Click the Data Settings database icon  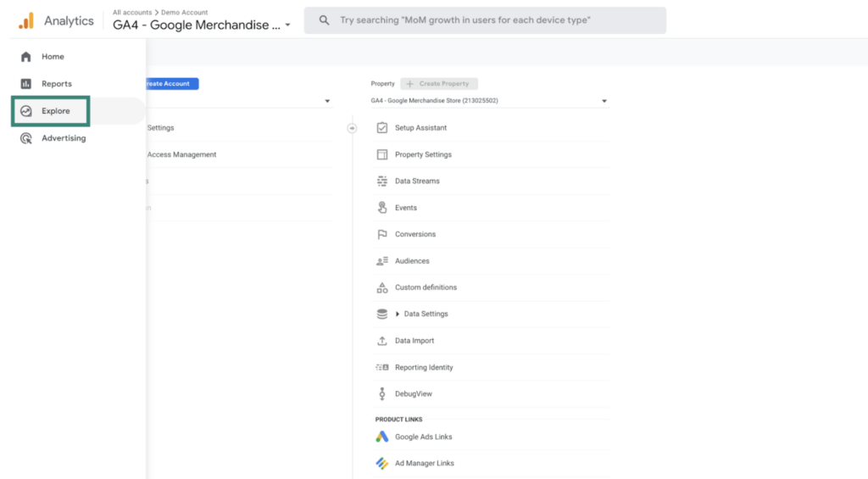pyautogui.click(x=382, y=314)
